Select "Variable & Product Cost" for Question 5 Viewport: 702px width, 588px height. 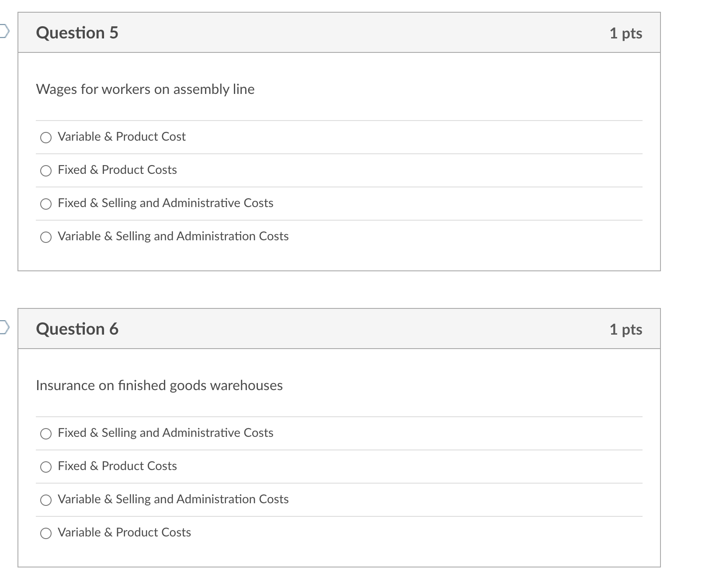click(45, 138)
